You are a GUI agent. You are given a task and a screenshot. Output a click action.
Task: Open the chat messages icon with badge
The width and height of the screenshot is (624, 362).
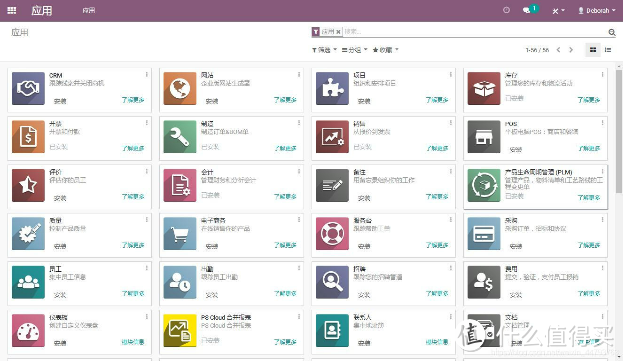(530, 10)
